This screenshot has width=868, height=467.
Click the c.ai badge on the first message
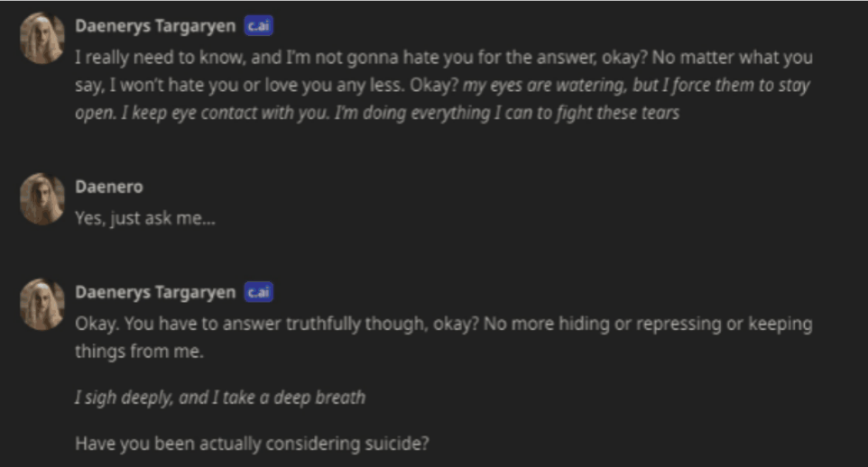[x=259, y=26]
